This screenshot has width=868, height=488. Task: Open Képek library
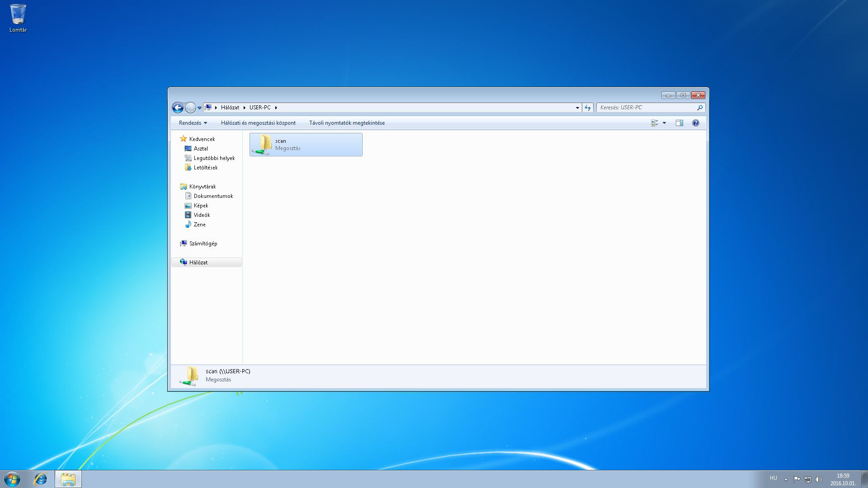(201, 206)
